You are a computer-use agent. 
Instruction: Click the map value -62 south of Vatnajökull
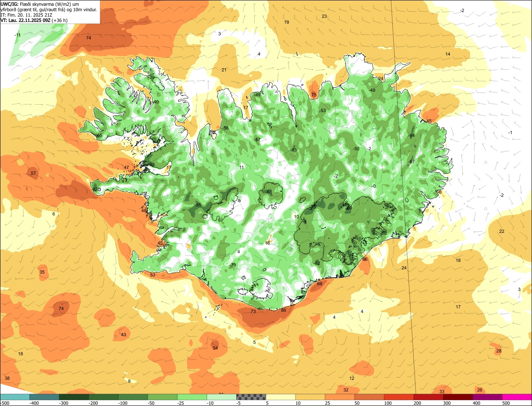317,263
